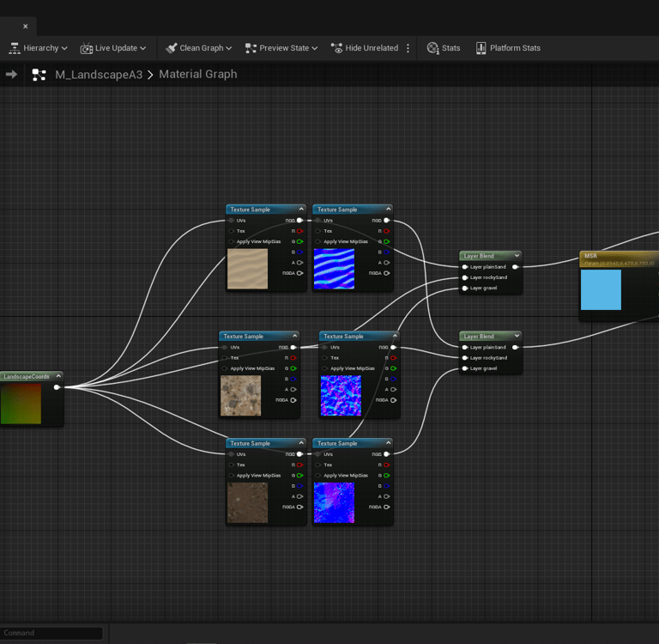Click the Clean Graph broom icon
This screenshot has height=644, width=659.
pyautogui.click(x=171, y=48)
